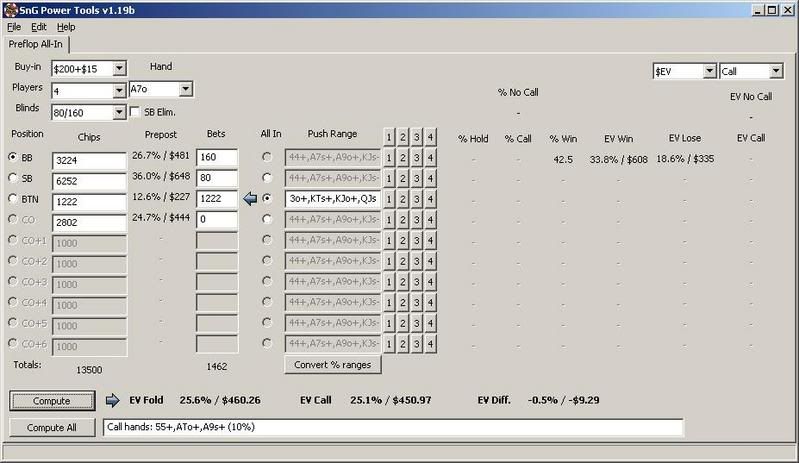
Task: Click the BB chips field showing 3224
Action: click(x=89, y=160)
